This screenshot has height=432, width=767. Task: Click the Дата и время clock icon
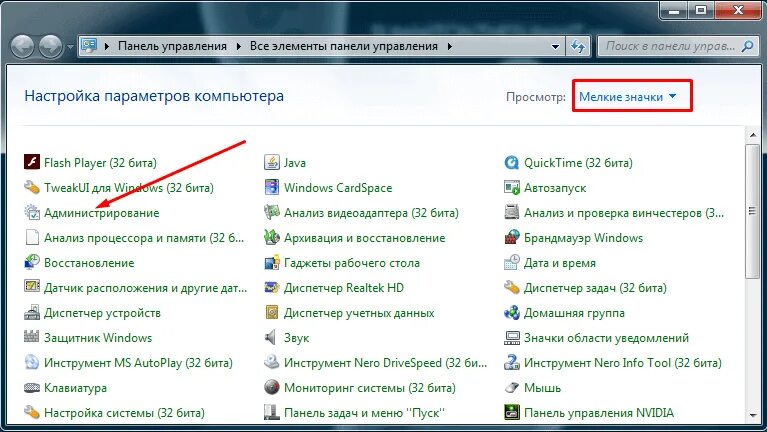coord(512,263)
